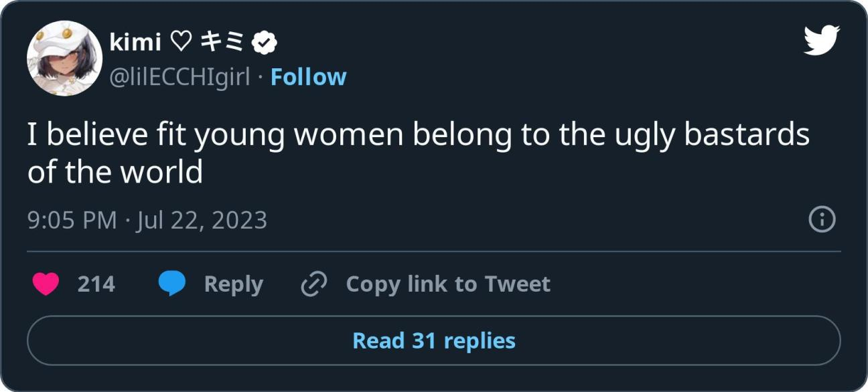Screen dimensions: 868x392
Task: Open kimi's profile avatar picture
Action: click(x=64, y=58)
